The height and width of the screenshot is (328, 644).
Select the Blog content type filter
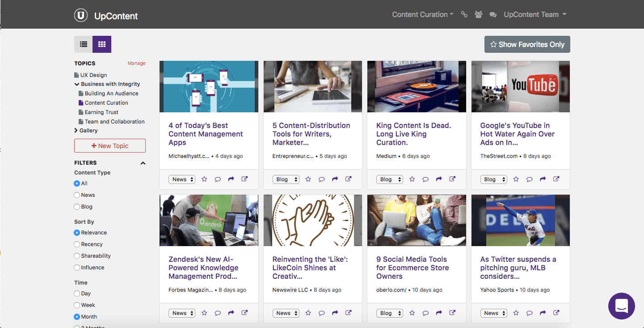point(77,207)
